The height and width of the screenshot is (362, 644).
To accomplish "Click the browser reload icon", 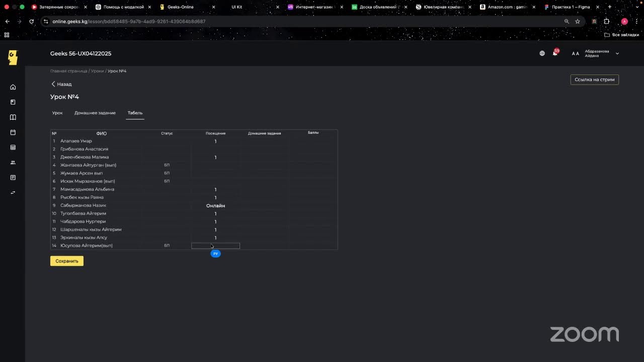I will (x=32, y=22).
